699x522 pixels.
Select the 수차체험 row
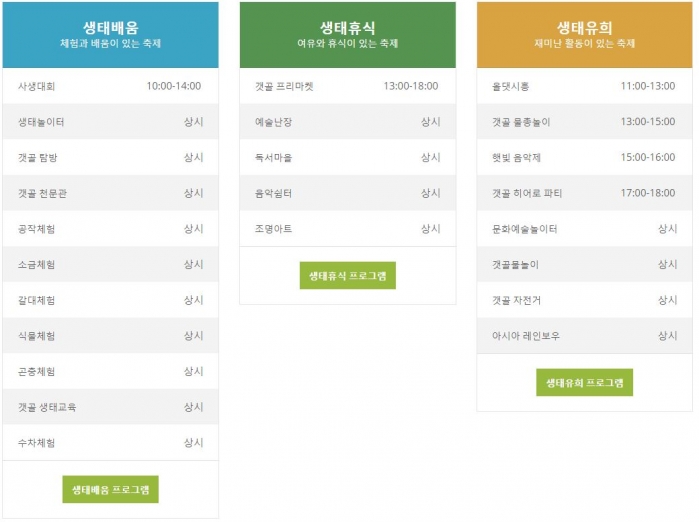point(110,443)
